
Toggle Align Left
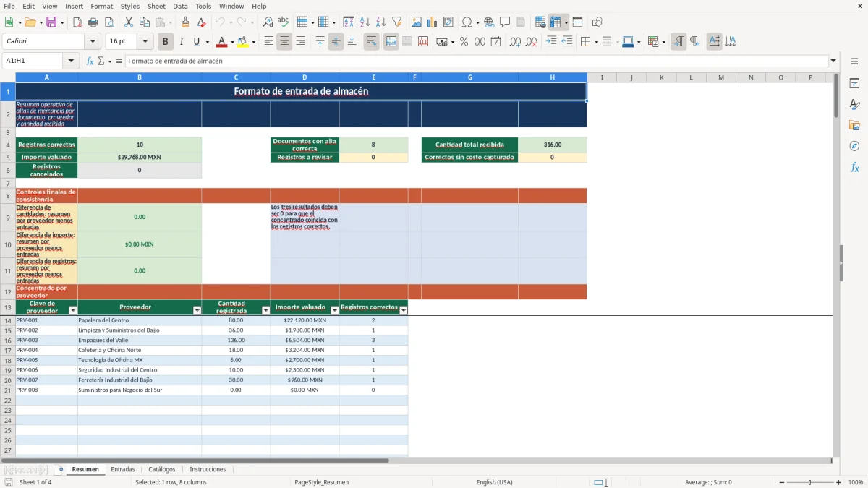268,42
